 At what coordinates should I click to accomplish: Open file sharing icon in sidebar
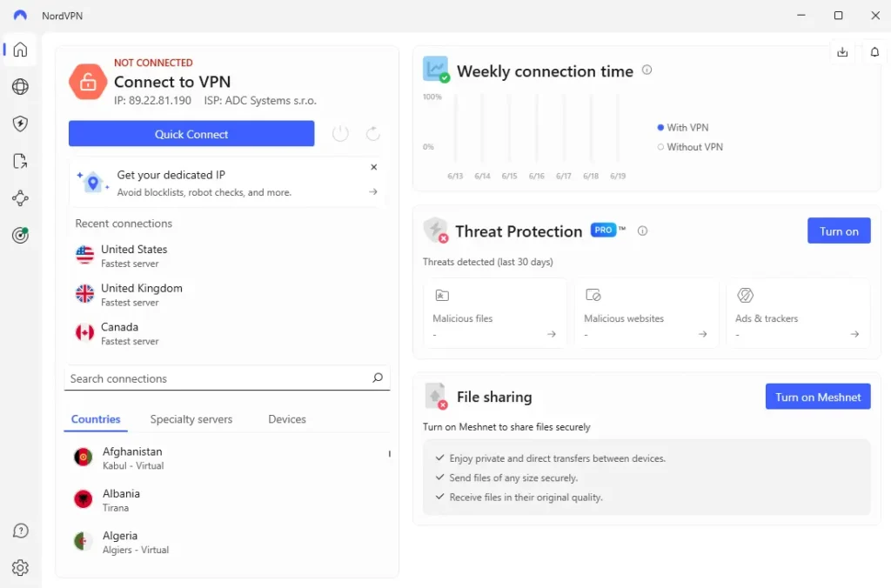(x=20, y=161)
